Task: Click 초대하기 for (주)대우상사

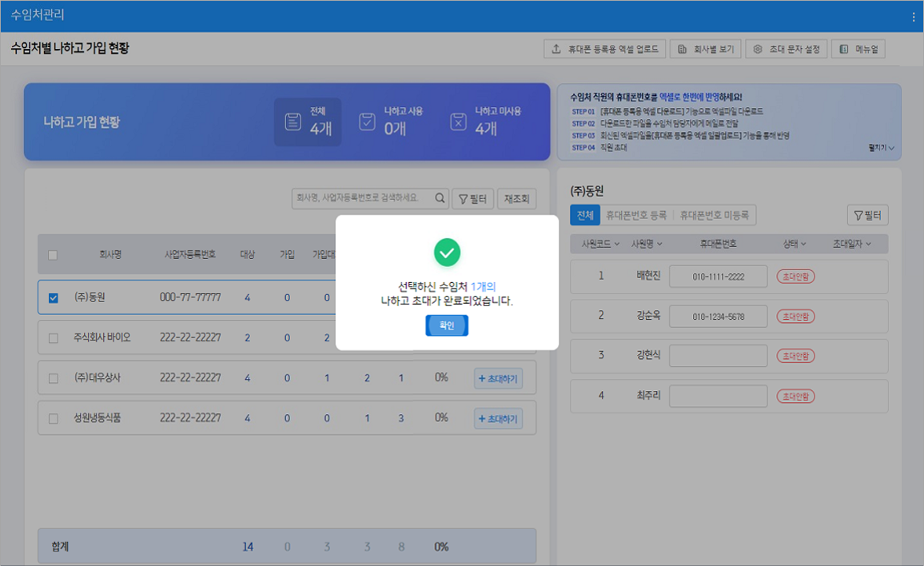Action: [x=498, y=378]
